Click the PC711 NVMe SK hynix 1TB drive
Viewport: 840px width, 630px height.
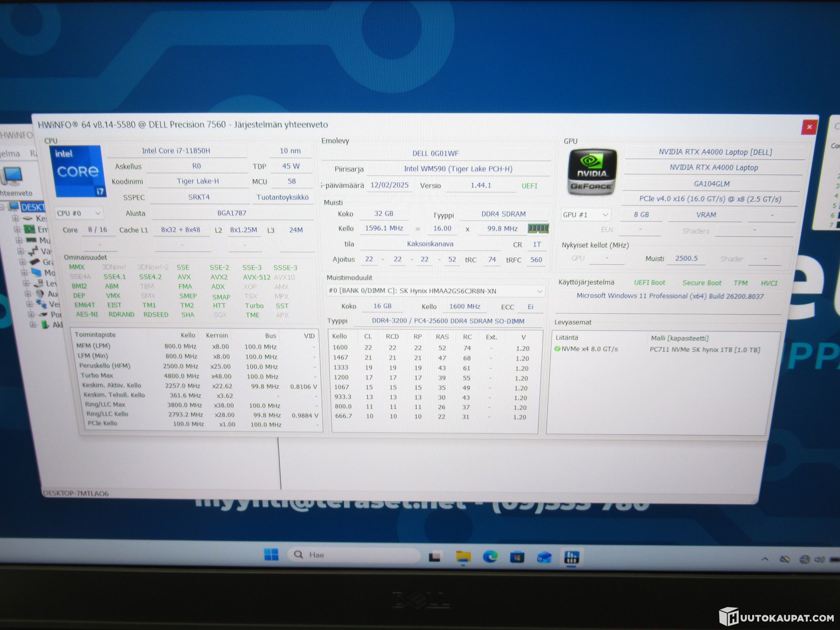[705, 350]
